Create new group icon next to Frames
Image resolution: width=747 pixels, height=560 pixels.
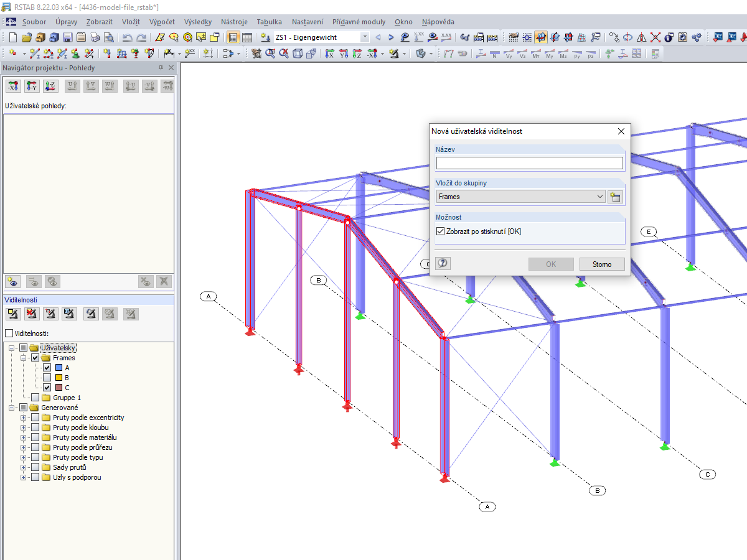616,197
